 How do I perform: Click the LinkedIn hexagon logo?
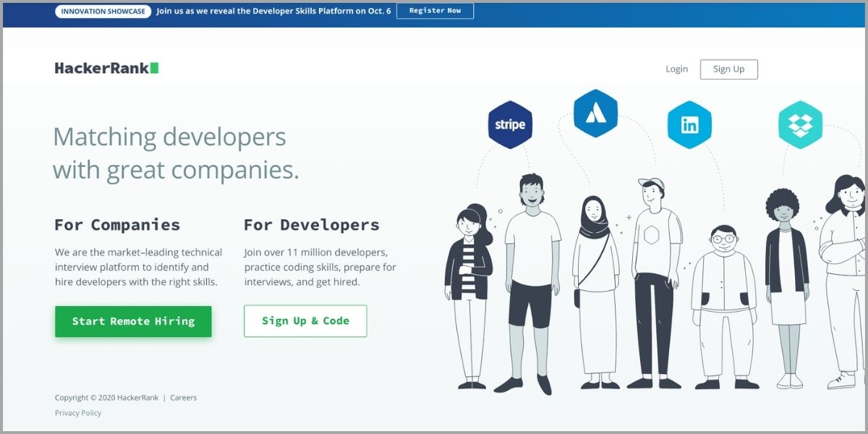point(689,125)
